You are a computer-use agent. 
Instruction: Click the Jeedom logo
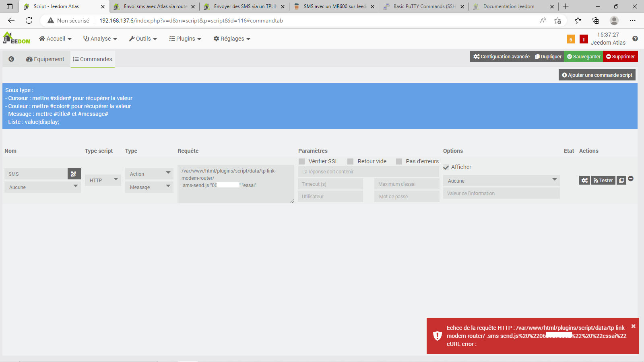pyautogui.click(x=17, y=38)
